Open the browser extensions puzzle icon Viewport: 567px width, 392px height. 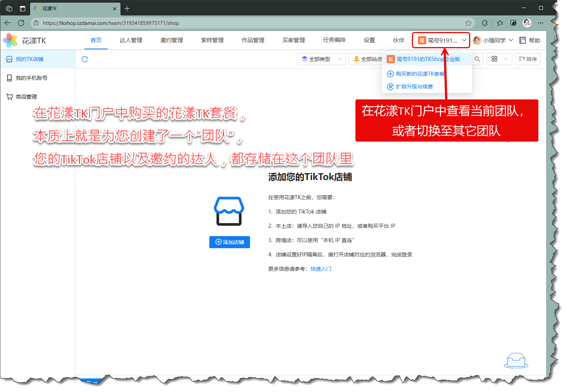point(485,23)
